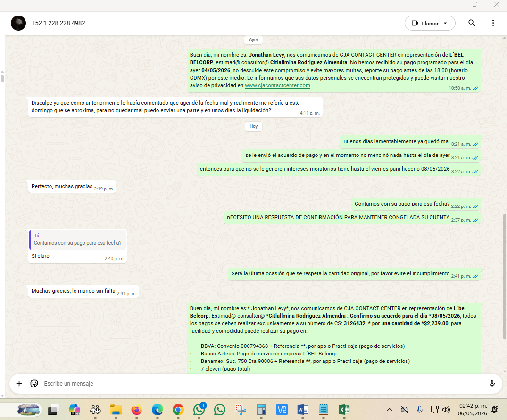This screenshot has height=420, width=507.
Task: Open the notification bell in tray
Action: coord(494,410)
